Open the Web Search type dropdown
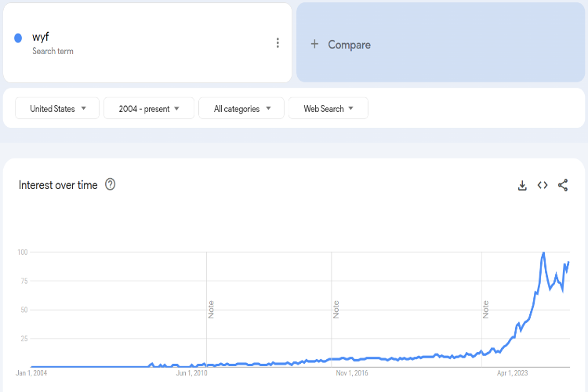This screenshot has width=588, height=392. click(x=328, y=109)
